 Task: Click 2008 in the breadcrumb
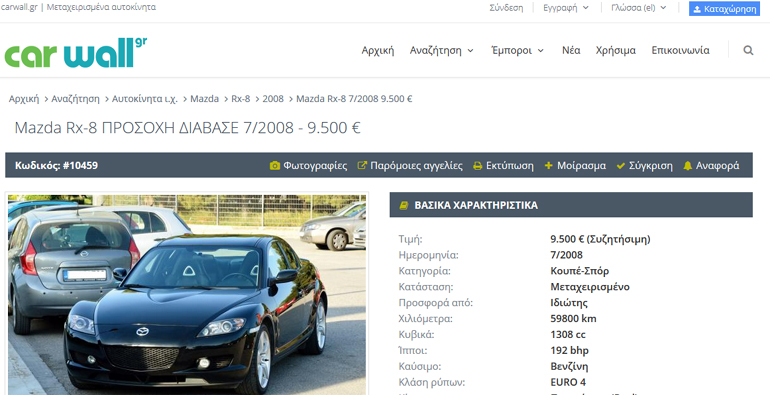pos(273,99)
